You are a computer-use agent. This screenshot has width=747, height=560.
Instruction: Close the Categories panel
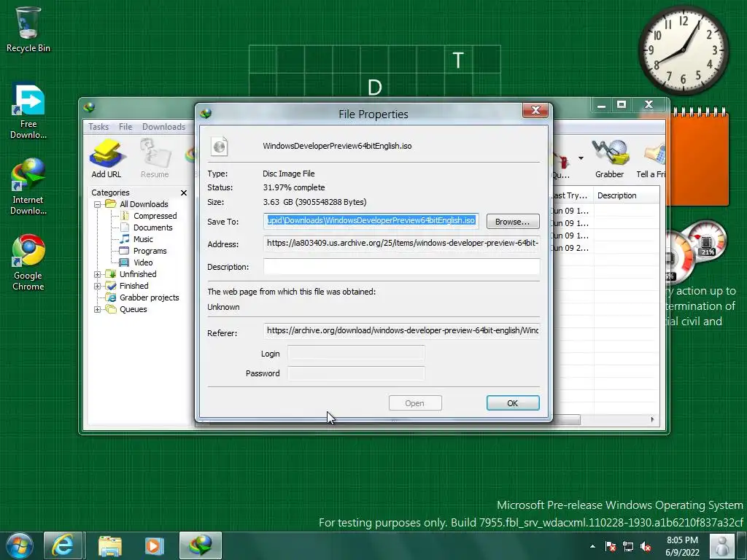(x=183, y=192)
